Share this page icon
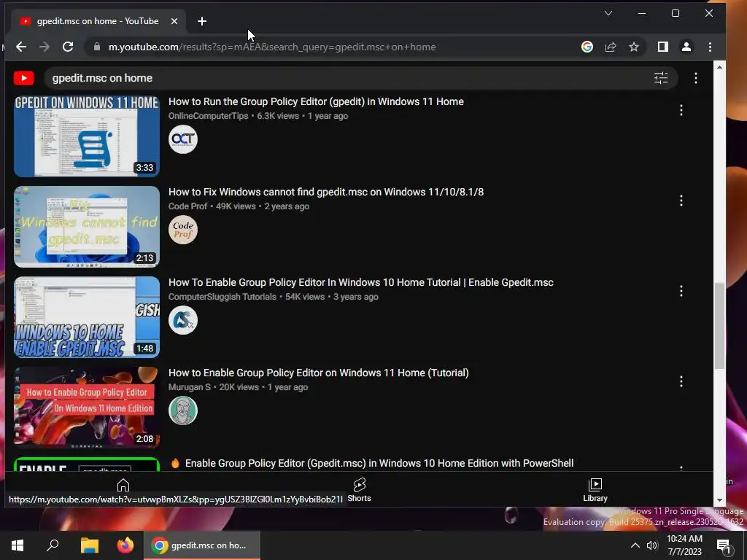The image size is (747, 560). 611,47
